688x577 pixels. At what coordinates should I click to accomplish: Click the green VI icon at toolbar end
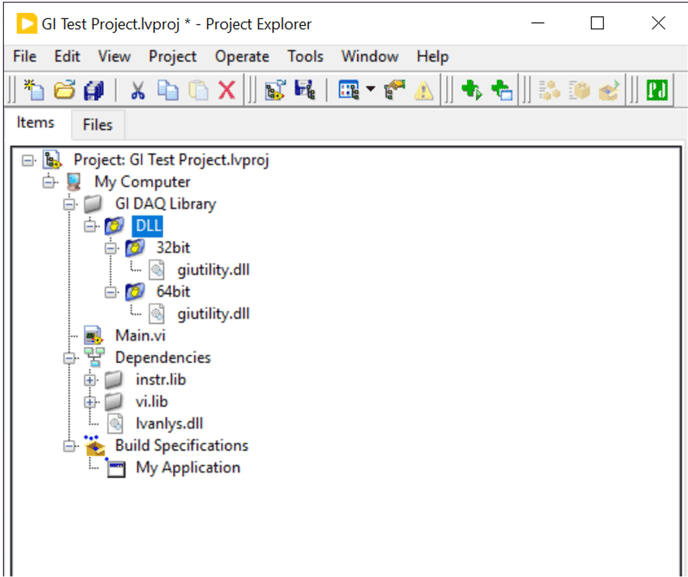point(657,91)
